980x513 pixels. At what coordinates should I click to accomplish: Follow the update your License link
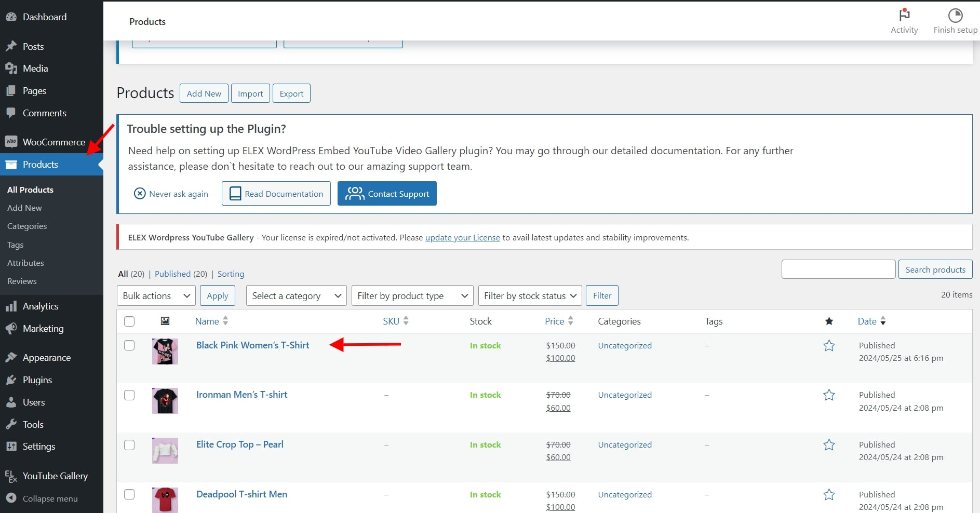(462, 238)
